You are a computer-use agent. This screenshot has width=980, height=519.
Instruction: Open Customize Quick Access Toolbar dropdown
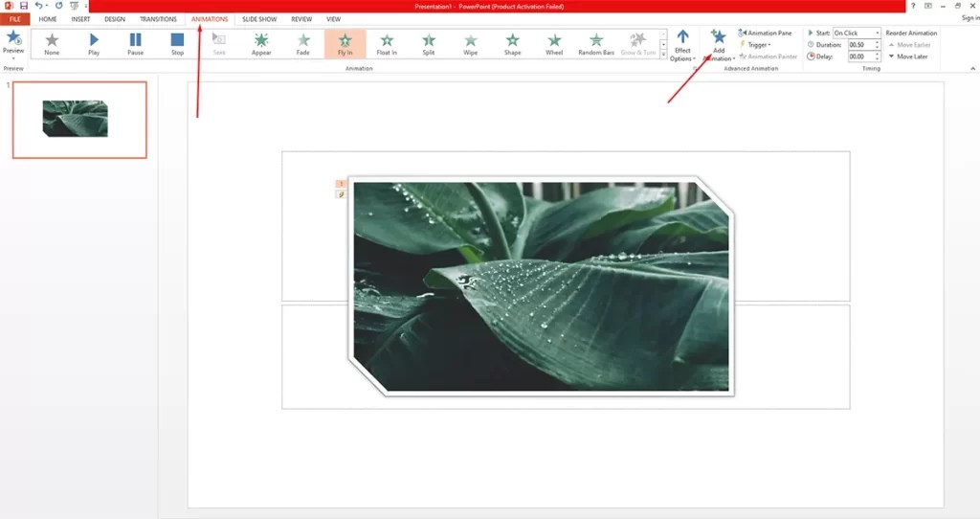tap(85, 6)
